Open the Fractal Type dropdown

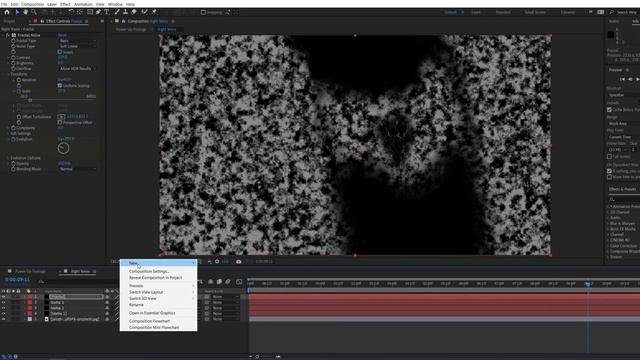tap(78, 41)
